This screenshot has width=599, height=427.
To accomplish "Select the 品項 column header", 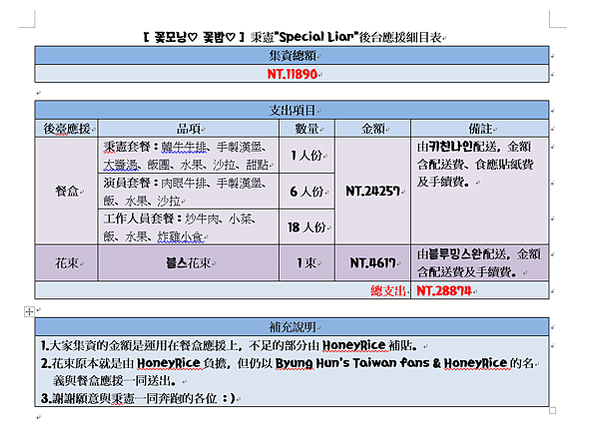I will 189,129.
